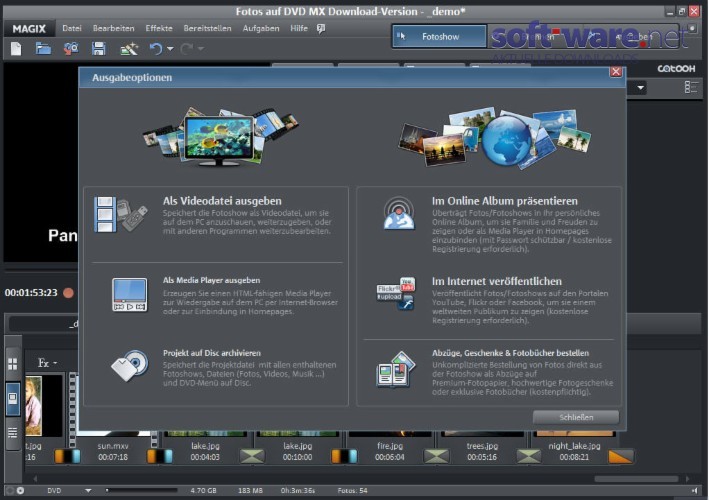Open the Aufgaben menu
Viewport: 709px width, 500px height.
261,28
